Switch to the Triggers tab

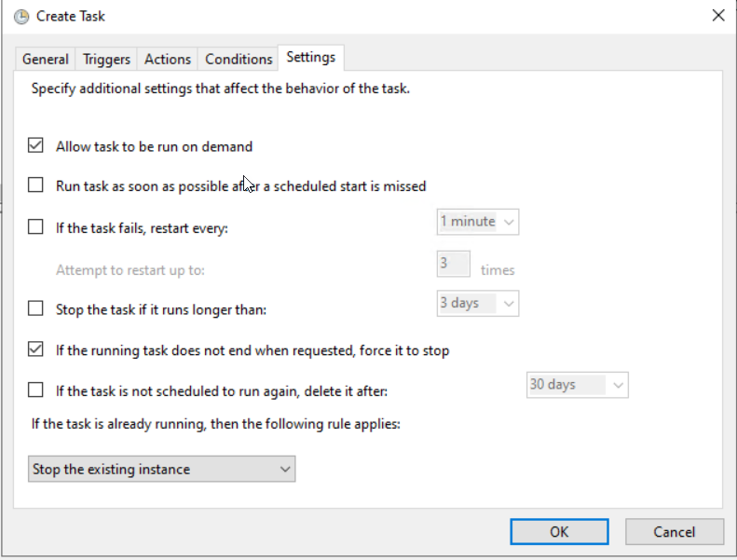coord(106,60)
